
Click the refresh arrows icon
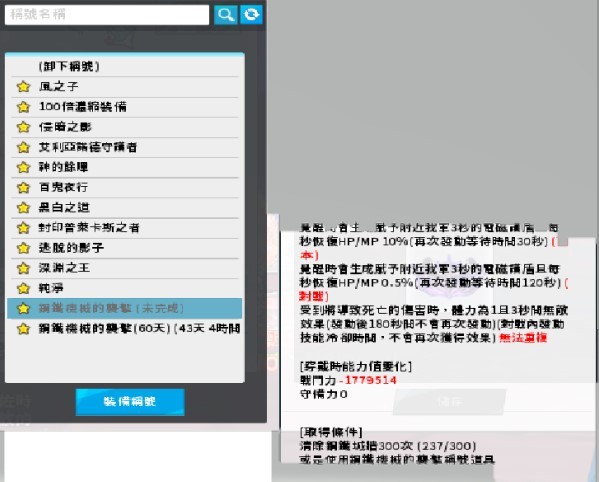point(251,15)
